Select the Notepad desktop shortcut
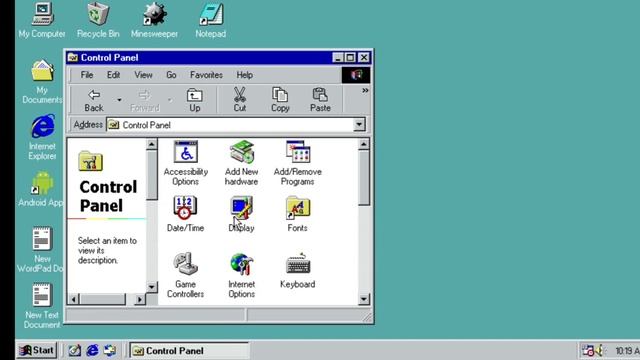640x360 pixels. pos(211,20)
